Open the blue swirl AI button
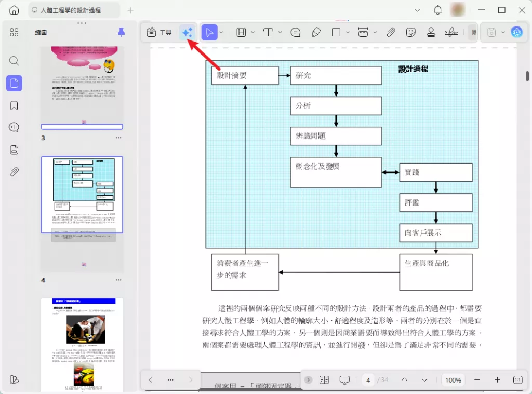Viewport: 532px width, 394px height. [517, 32]
